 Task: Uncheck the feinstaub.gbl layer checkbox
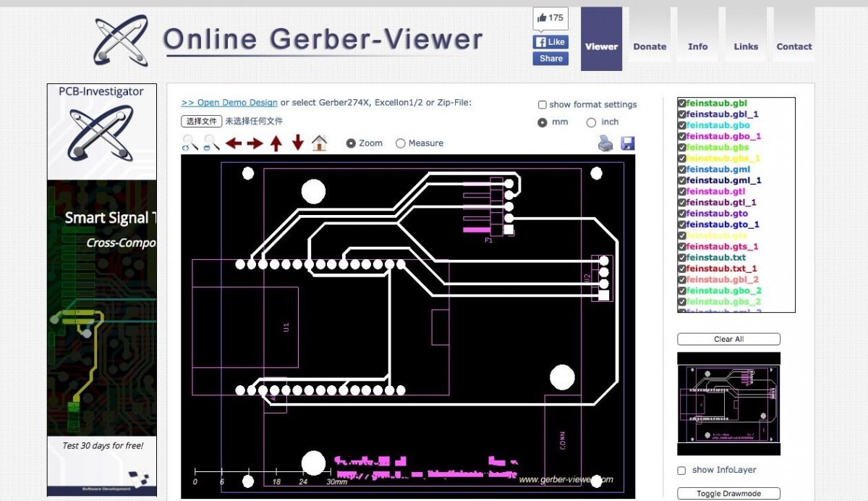coord(682,104)
